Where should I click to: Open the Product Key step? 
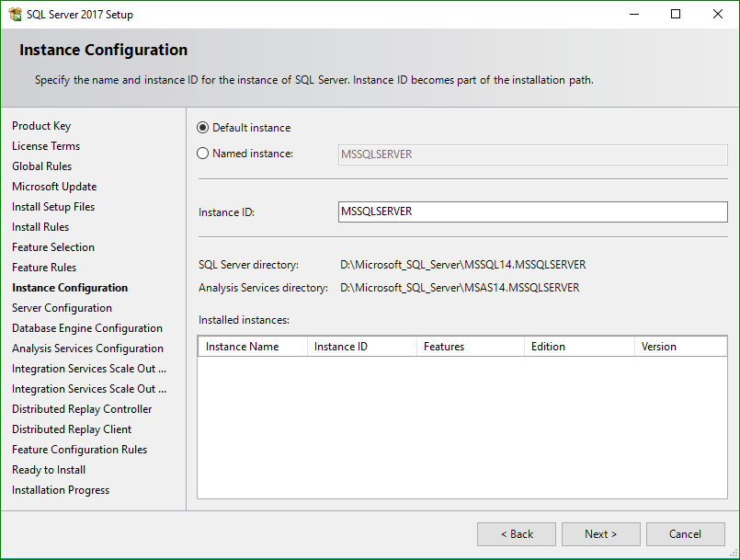point(41,125)
